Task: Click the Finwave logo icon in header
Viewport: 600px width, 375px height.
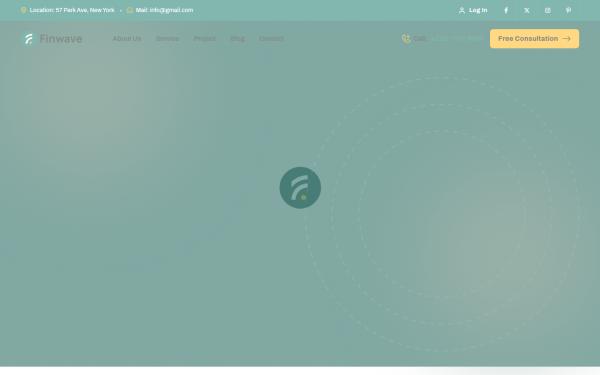Action: 29,39
